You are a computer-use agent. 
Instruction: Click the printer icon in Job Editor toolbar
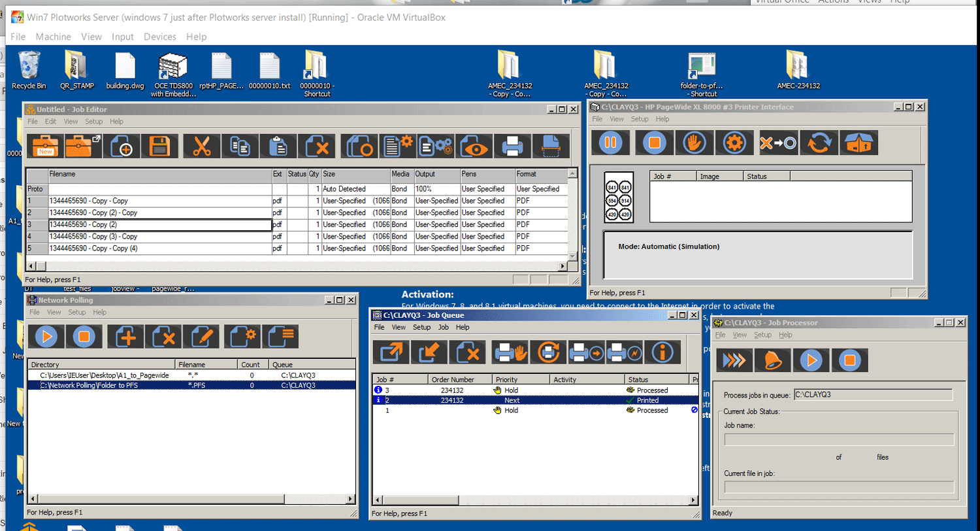[514, 146]
